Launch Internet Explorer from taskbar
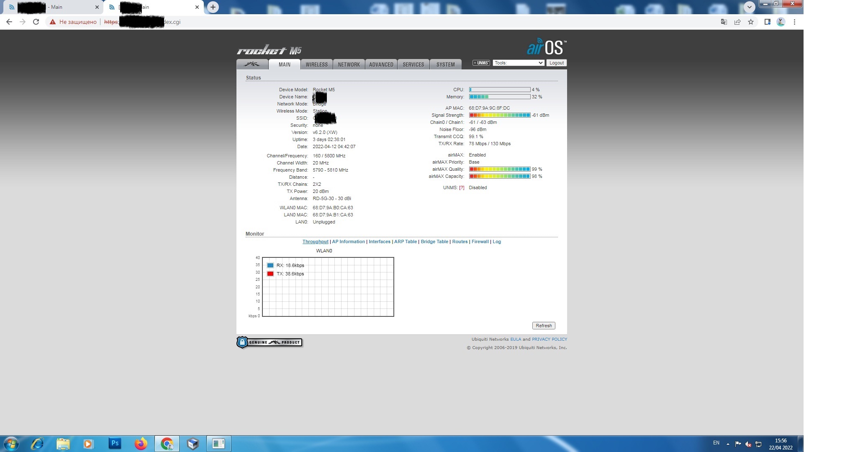Image resolution: width=868 pixels, height=452 pixels. 37,444
